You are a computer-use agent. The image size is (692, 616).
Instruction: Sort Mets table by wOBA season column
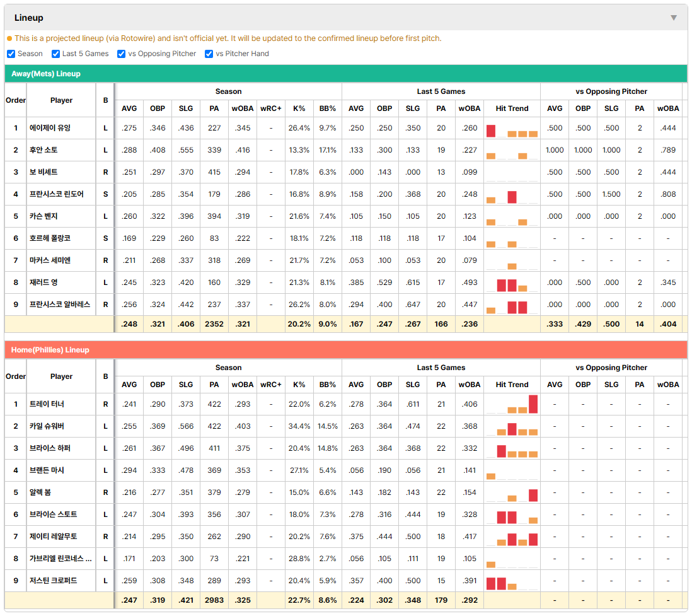click(x=242, y=108)
